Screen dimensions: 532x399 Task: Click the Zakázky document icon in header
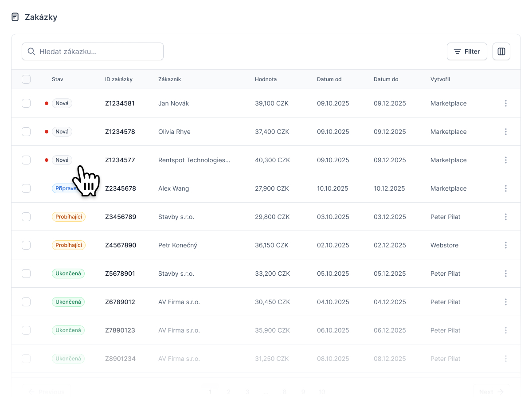(x=15, y=17)
